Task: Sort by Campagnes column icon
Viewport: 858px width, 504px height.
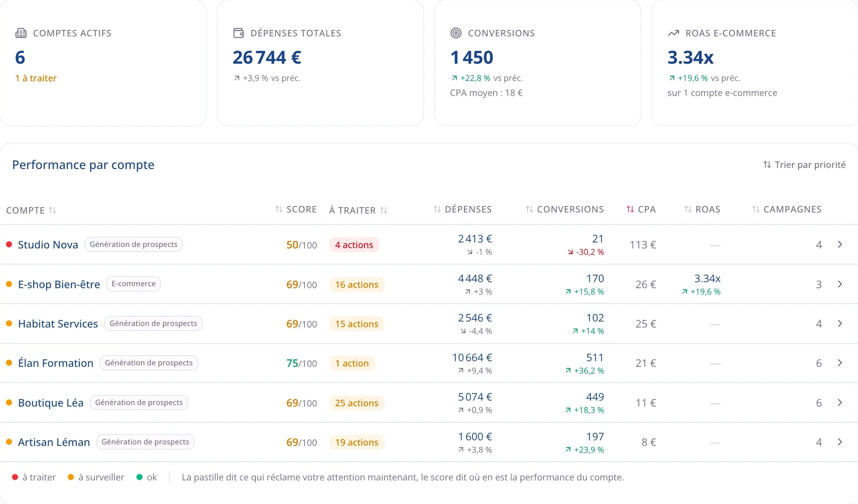Action: tap(756, 209)
